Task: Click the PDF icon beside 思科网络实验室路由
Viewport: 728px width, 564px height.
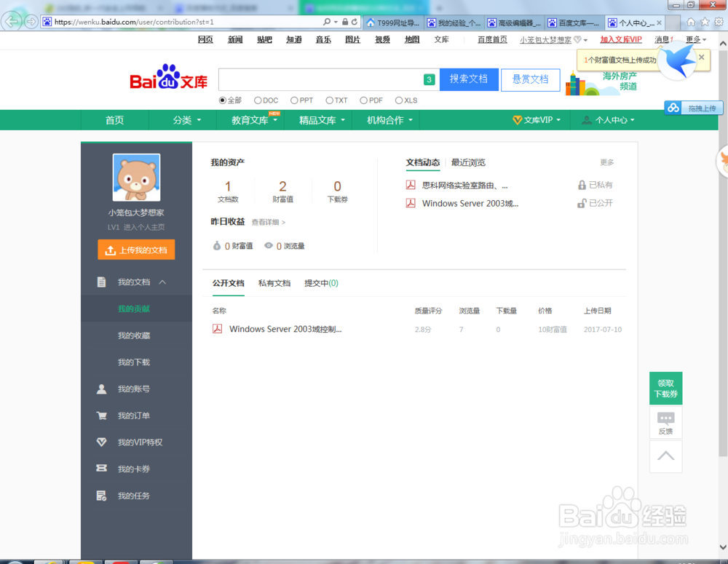Action: click(411, 185)
